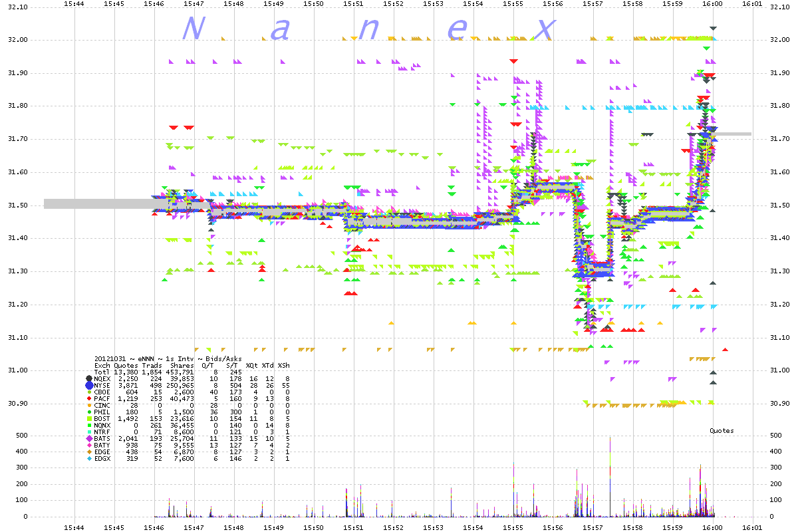Click NYSE quotes value '3,871'

point(128,385)
